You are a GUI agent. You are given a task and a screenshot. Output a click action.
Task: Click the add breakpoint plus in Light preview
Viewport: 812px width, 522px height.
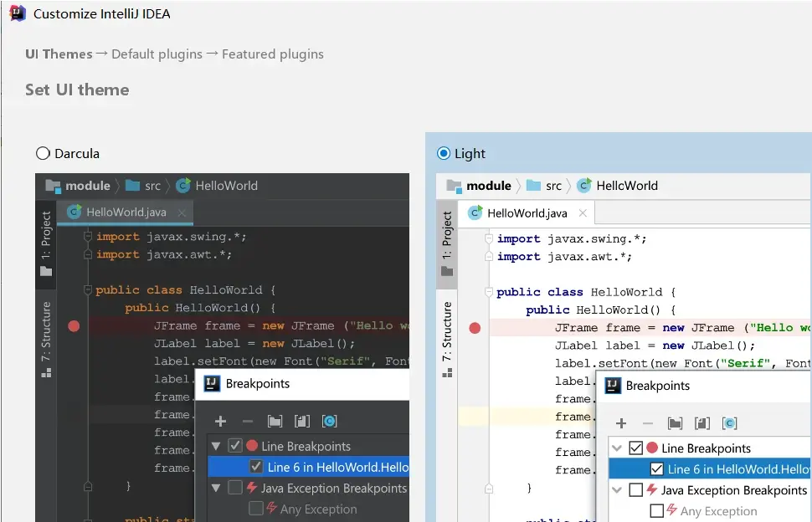[621, 423]
